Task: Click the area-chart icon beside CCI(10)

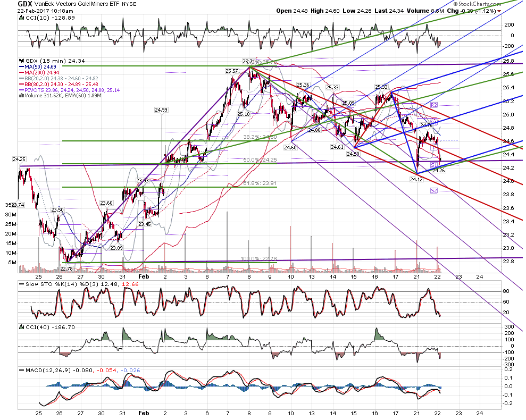Action: pyautogui.click(x=21, y=18)
